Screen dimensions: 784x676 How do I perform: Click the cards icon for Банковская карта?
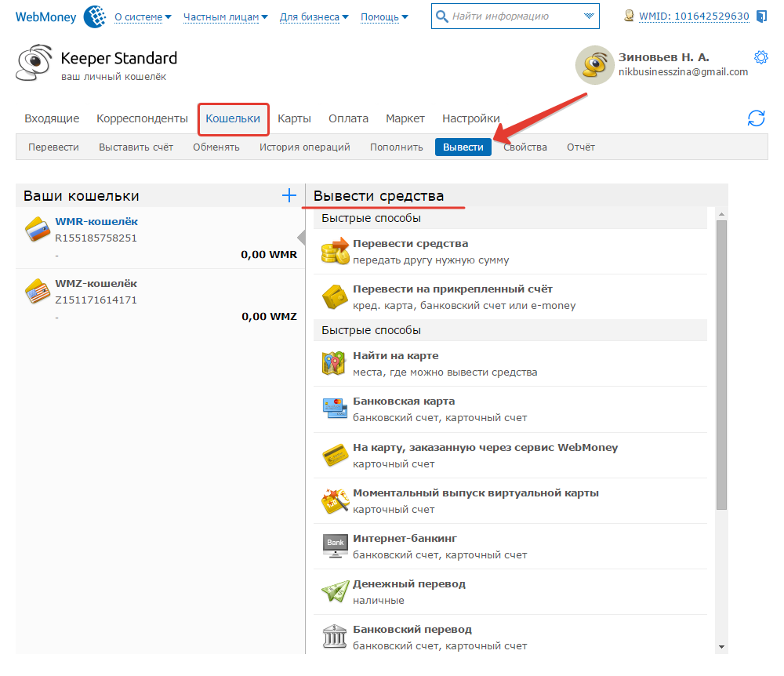pos(335,408)
